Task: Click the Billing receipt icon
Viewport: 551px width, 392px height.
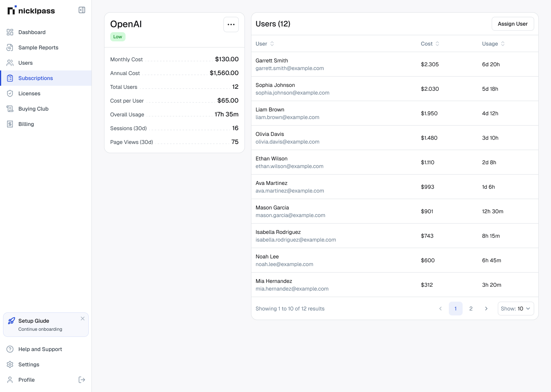Action: tap(10, 124)
